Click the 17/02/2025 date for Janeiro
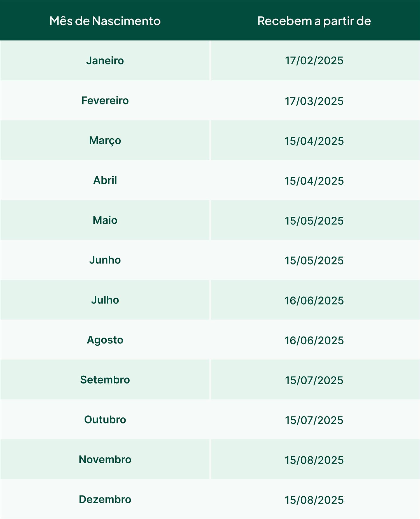Image resolution: width=420 pixels, height=519 pixels. pyautogui.click(x=314, y=61)
